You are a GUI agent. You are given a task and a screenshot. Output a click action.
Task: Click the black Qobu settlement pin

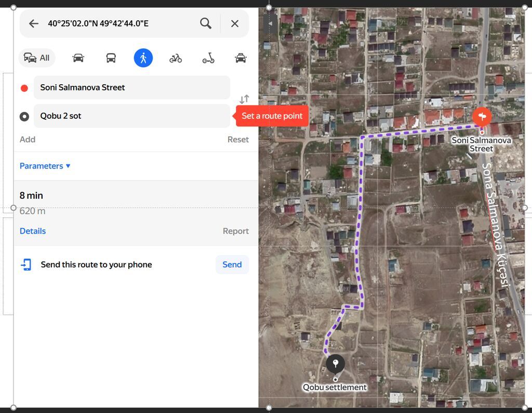coord(335,364)
